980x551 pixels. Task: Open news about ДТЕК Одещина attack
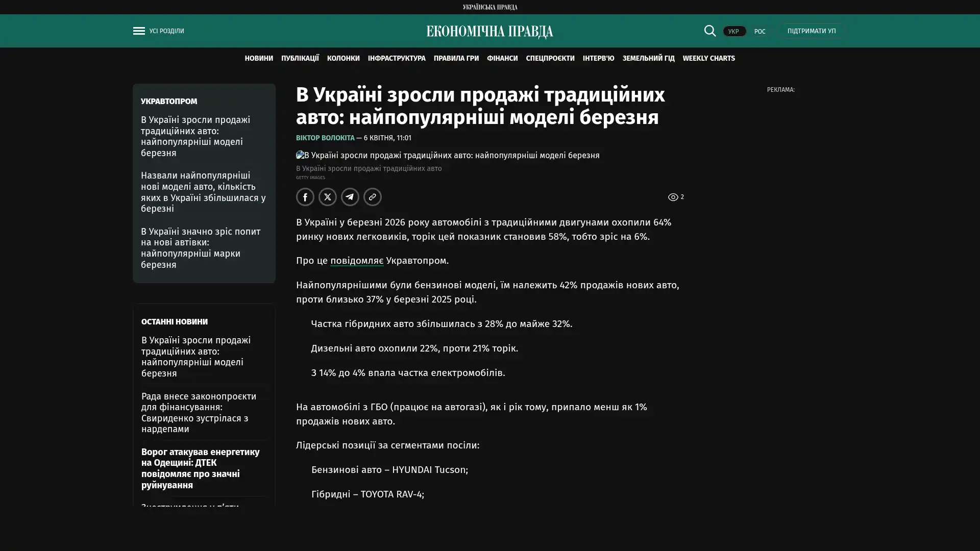pos(200,468)
